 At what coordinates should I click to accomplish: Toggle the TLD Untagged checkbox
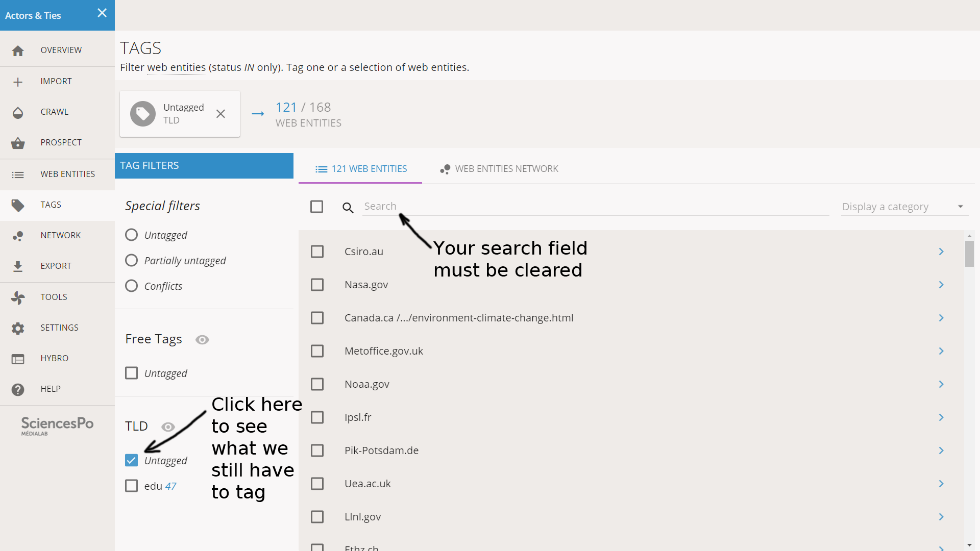(x=131, y=460)
